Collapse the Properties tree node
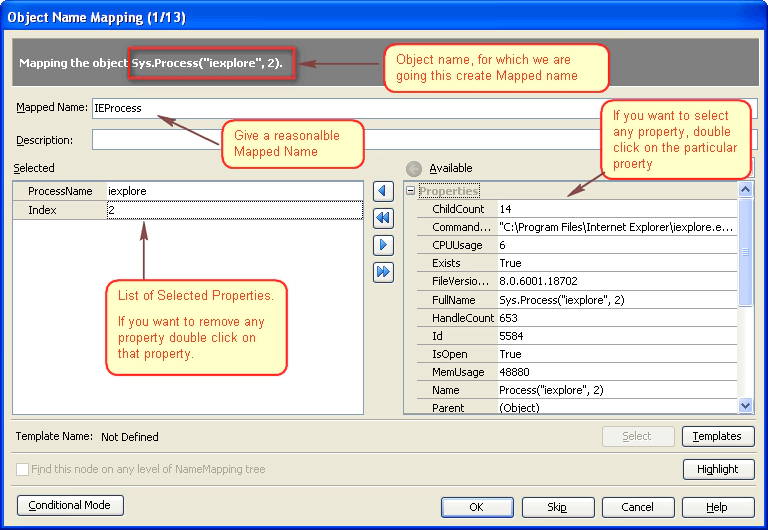Image resolution: width=768 pixels, height=530 pixels. click(x=411, y=191)
